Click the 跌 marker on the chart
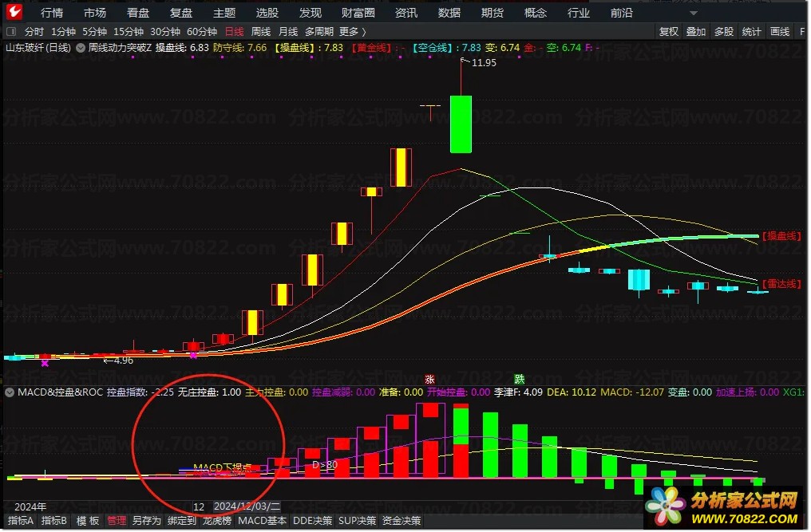This screenshot has width=811, height=532. point(520,380)
